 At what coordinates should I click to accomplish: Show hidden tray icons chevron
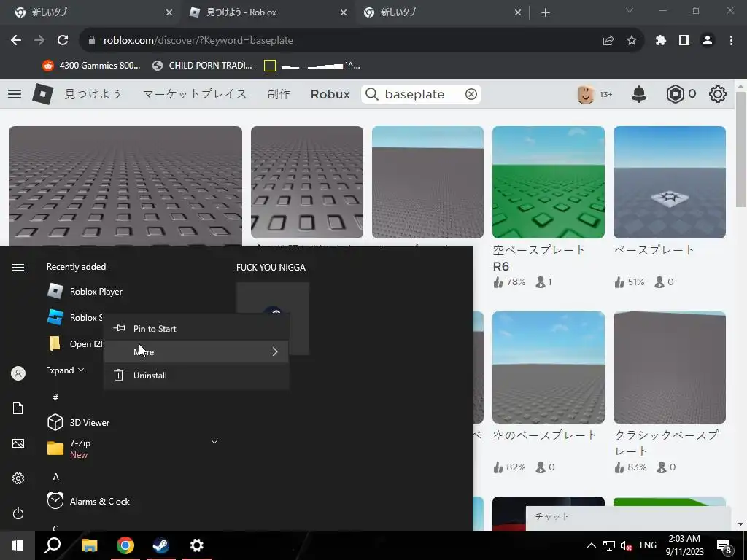tap(591, 545)
